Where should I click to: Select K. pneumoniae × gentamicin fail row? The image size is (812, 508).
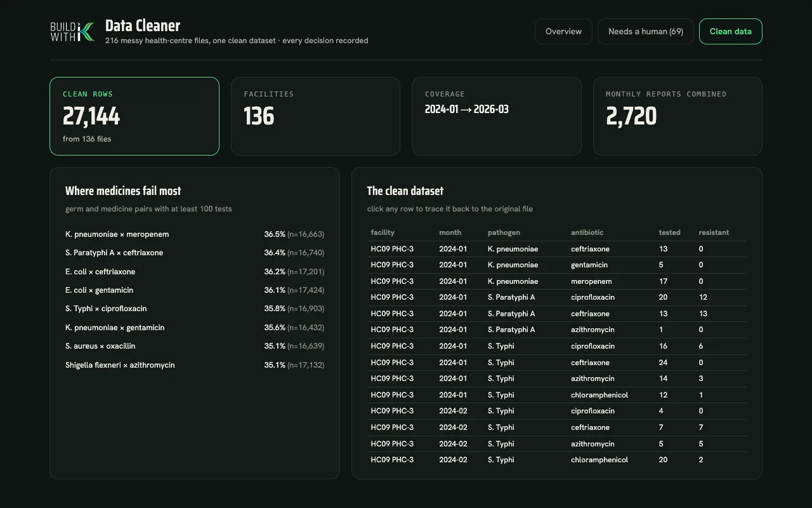coord(195,328)
